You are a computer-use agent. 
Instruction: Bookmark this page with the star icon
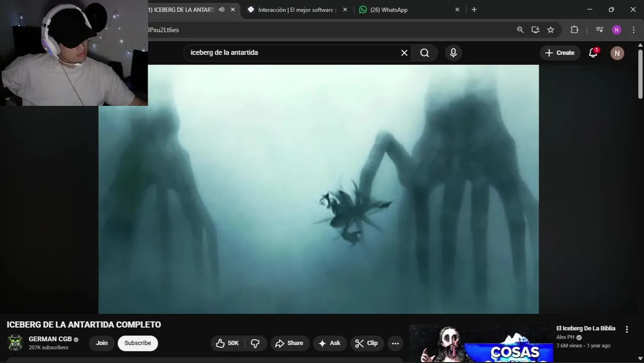pos(551,30)
